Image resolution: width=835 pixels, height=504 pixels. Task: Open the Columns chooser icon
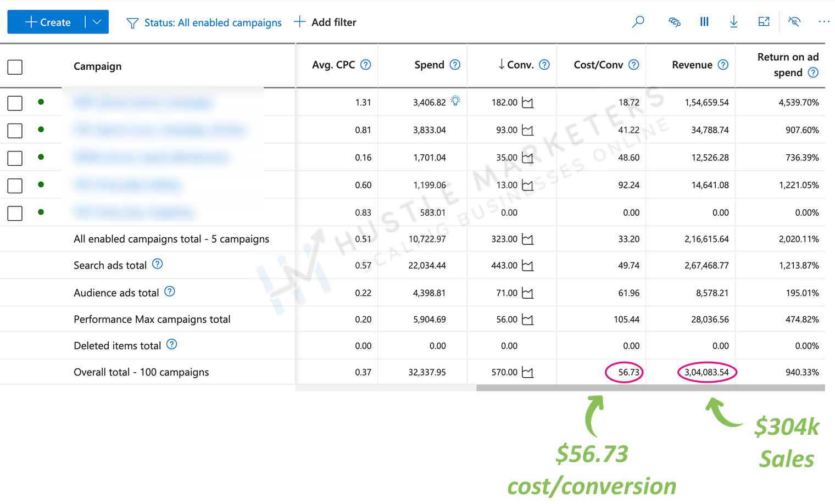point(704,22)
